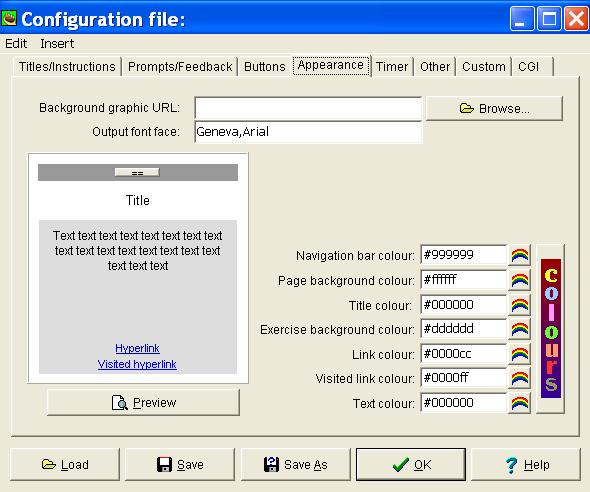Close the Configuration file window
Image resolution: width=590 pixels, height=492 pixels.
[576, 18]
